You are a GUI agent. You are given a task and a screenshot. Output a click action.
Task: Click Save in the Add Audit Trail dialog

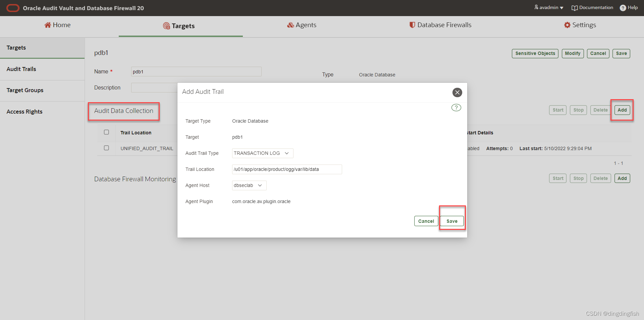[x=452, y=221]
